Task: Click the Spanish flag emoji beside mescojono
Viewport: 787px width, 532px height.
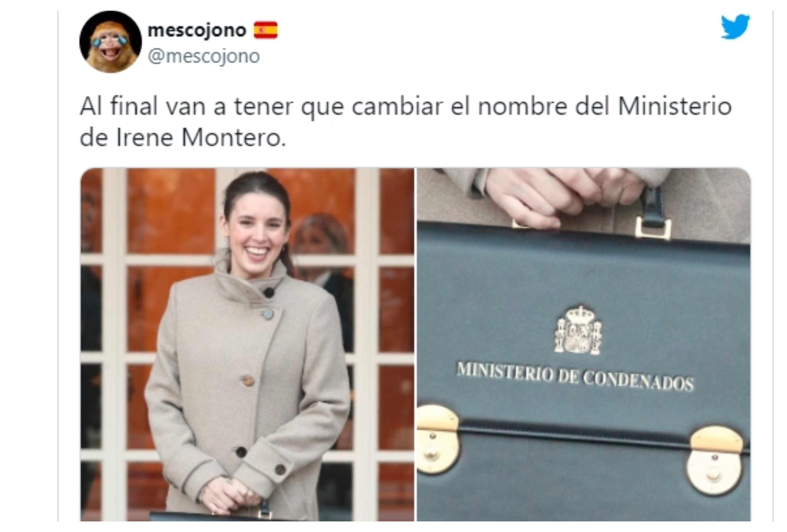Action: pyautogui.click(x=266, y=30)
